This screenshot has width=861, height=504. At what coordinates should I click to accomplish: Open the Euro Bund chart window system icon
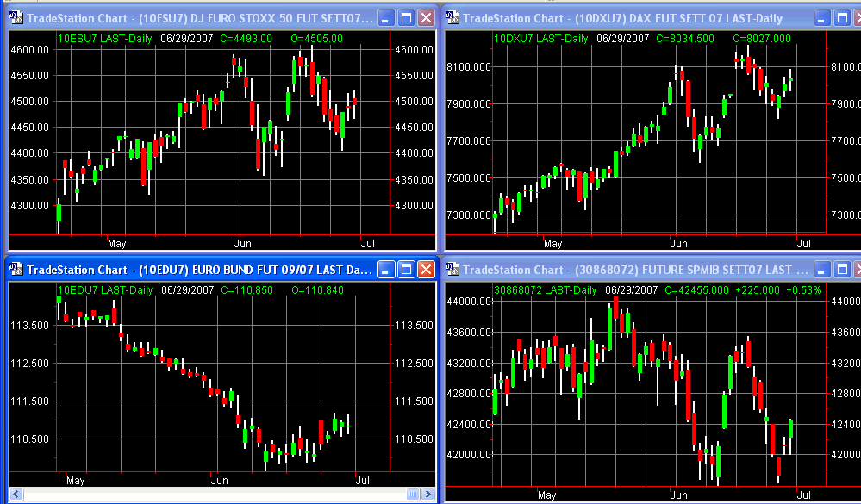tap(15, 270)
